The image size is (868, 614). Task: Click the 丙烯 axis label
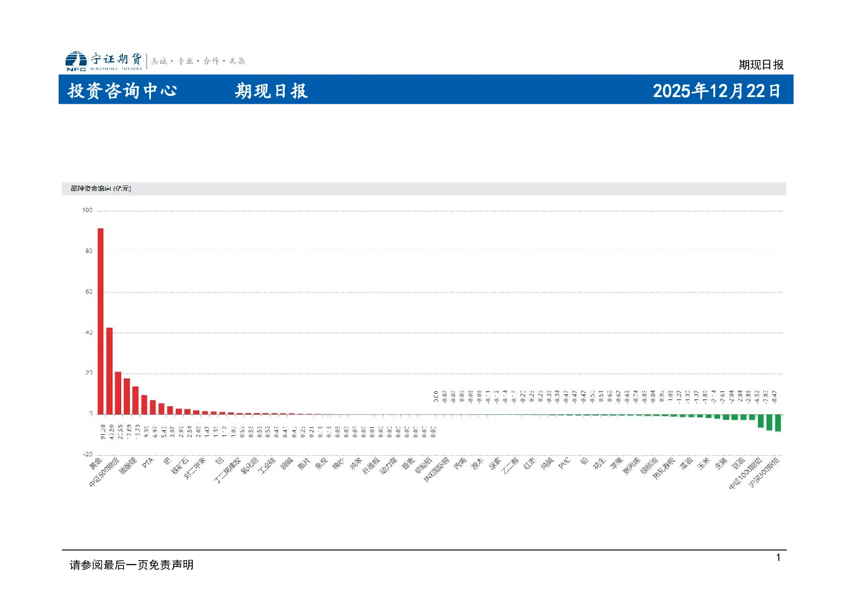[x=460, y=464]
